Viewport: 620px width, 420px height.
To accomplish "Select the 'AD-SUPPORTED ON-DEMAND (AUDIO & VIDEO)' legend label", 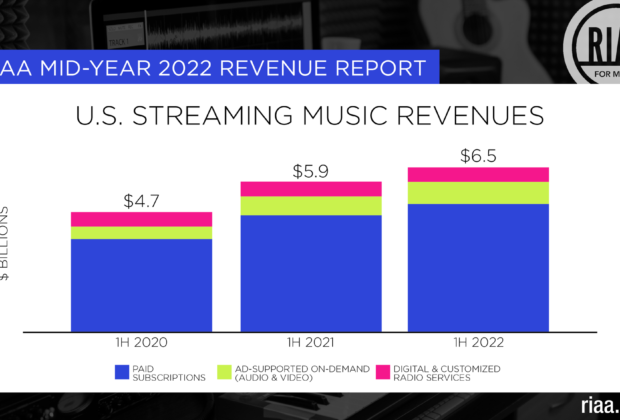I will pos(302,373).
